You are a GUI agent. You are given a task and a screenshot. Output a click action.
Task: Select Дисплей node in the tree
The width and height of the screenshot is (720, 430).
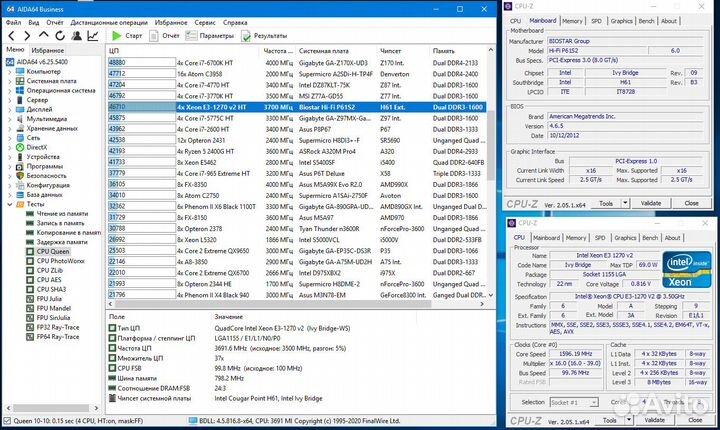click(x=39, y=109)
